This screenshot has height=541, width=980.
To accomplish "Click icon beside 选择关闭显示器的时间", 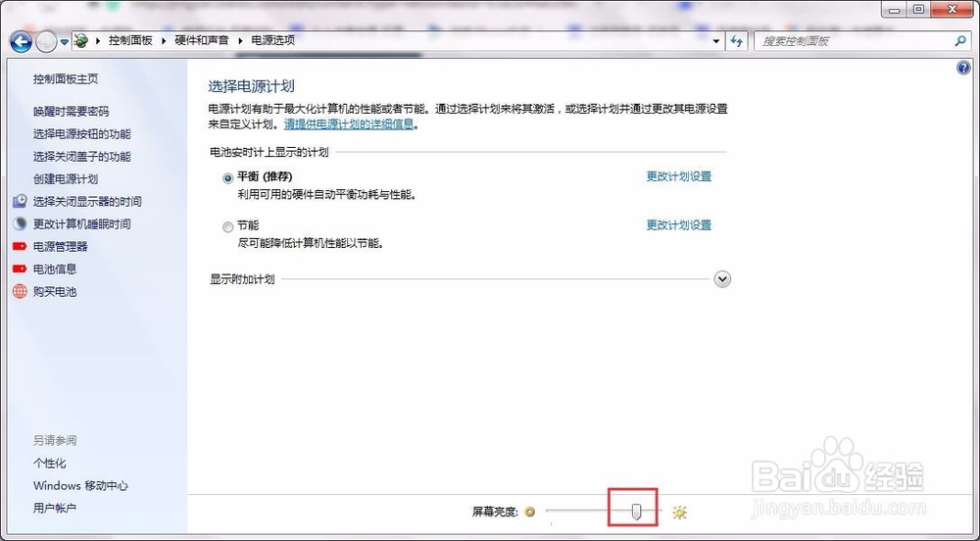I will click(21, 201).
